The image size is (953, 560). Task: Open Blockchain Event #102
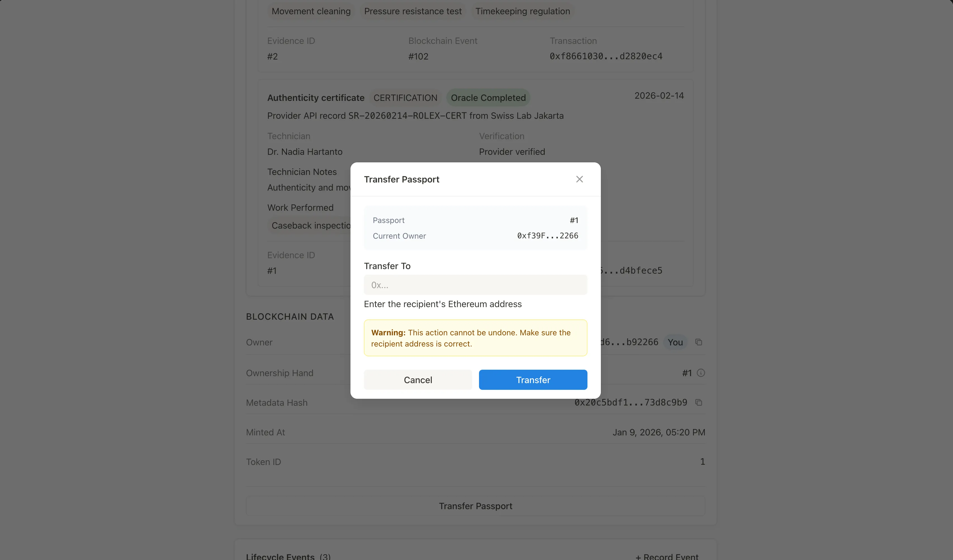pyautogui.click(x=418, y=56)
